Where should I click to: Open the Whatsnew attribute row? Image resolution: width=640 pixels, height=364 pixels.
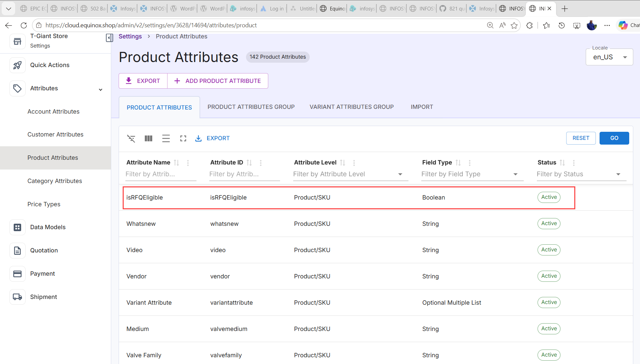click(x=376, y=224)
